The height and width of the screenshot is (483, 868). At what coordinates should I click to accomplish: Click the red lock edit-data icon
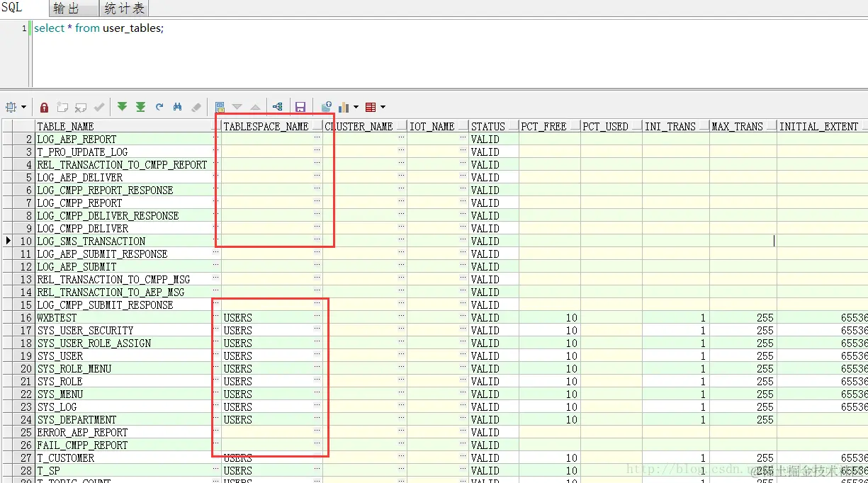tap(45, 107)
